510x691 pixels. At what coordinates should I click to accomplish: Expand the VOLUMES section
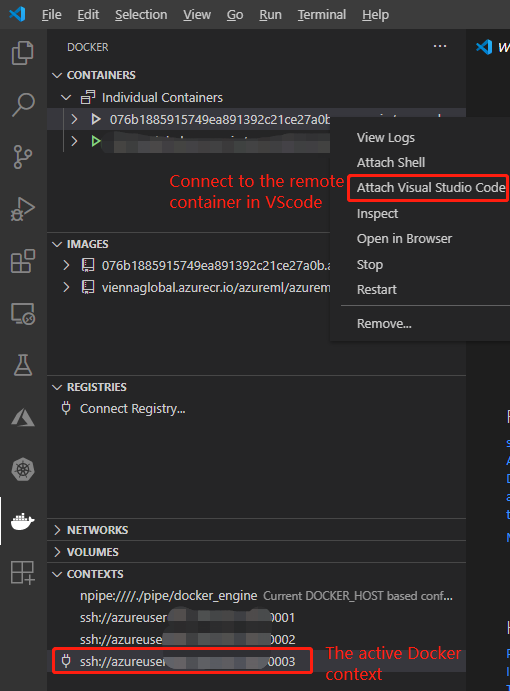click(57, 552)
